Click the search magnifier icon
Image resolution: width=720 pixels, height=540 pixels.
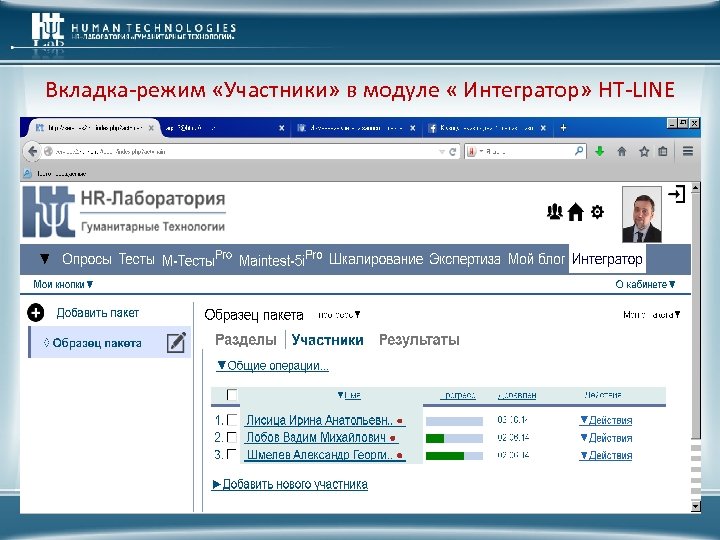coord(579,151)
